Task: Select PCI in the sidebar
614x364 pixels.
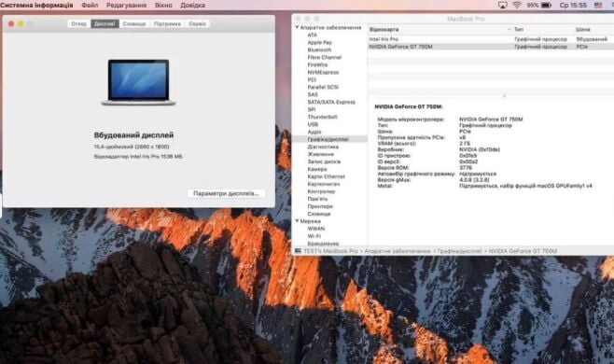Action: click(x=312, y=79)
